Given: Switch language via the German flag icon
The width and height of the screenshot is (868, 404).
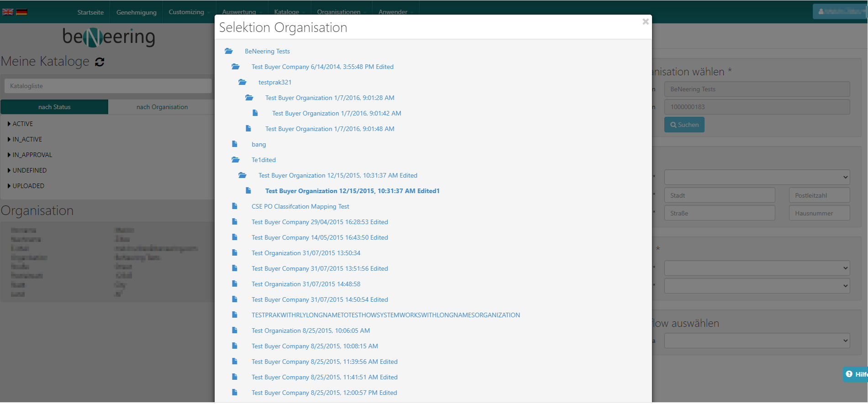Looking at the screenshot, I should click(21, 12).
